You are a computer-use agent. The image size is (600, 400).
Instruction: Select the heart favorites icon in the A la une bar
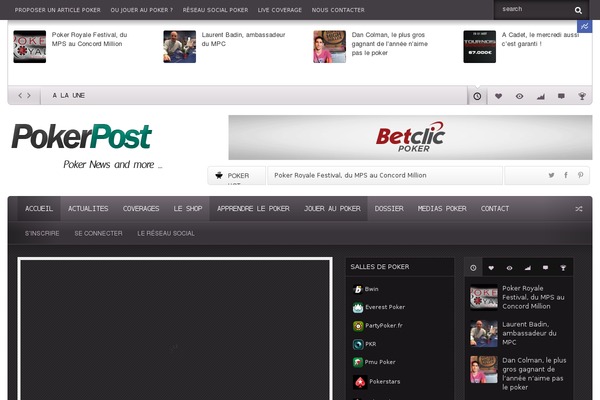click(498, 96)
